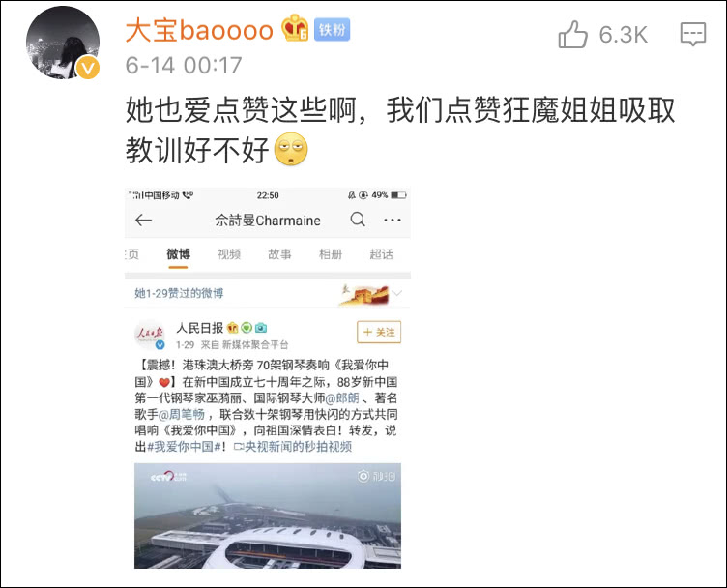727x588 pixels.
Task: Open 大宝baoooo's profile avatar
Action: pyautogui.click(x=63, y=43)
